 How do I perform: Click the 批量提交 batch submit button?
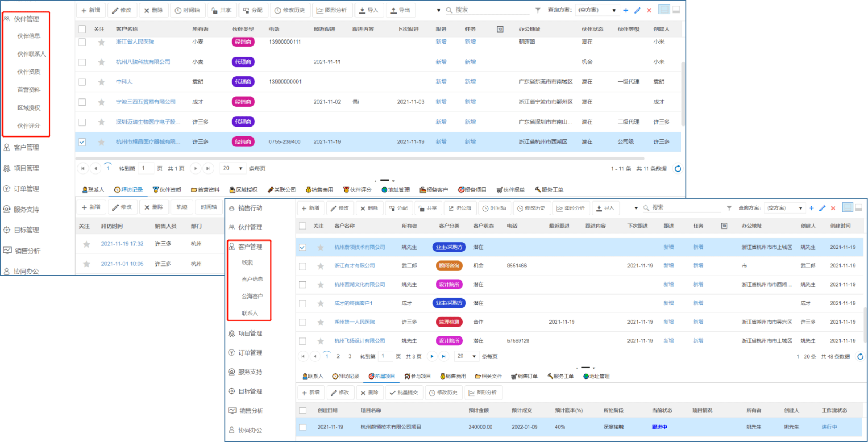click(x=404, y=392)
